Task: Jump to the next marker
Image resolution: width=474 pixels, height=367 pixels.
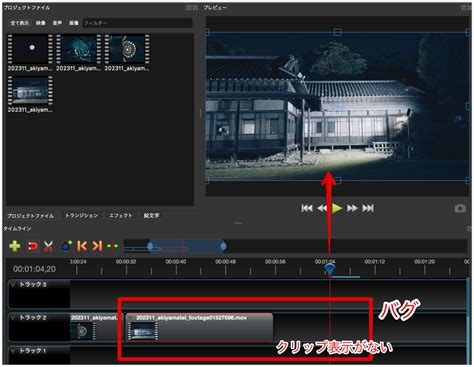Action: tap(97, 246)
